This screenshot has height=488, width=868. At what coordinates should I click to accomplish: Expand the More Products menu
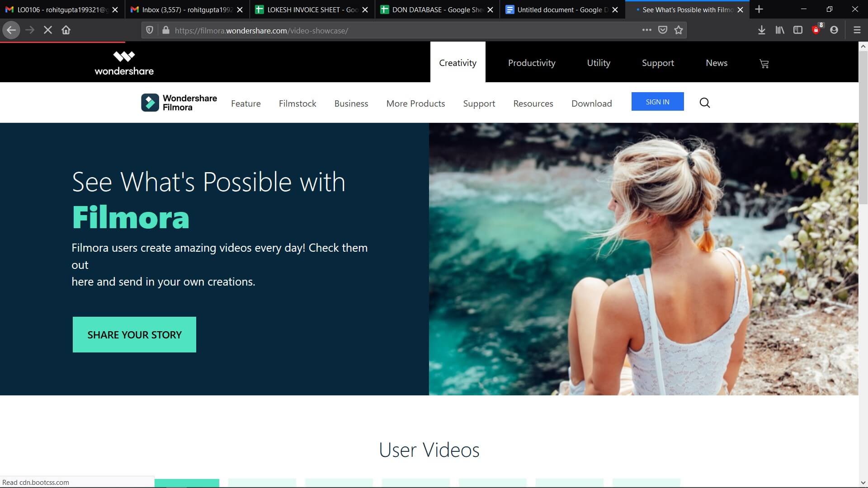coord(415,103)
